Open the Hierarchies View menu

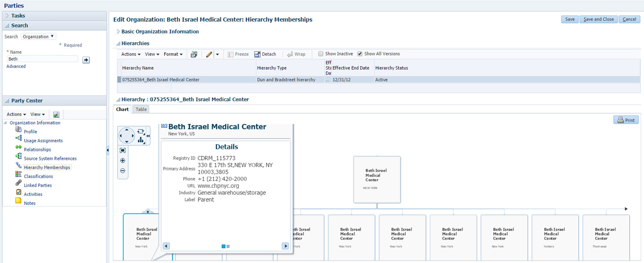pyautogui.click(x=152, y=54)
